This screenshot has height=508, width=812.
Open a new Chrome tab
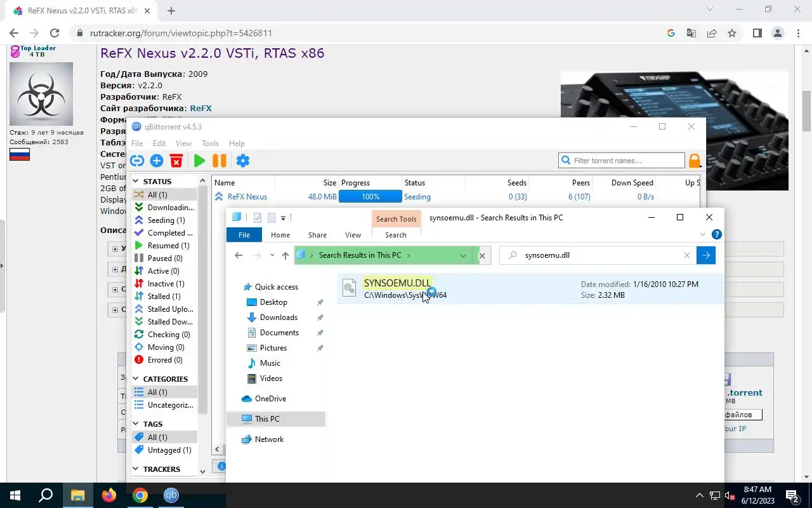tap(171, 11)
